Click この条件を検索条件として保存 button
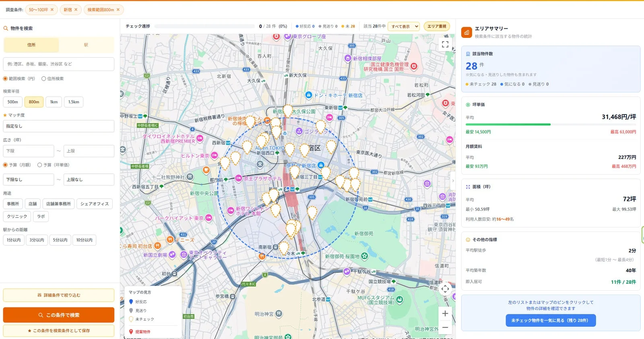Image resolution: width=644 pixels, height=339 pixels. coord(59,331)
